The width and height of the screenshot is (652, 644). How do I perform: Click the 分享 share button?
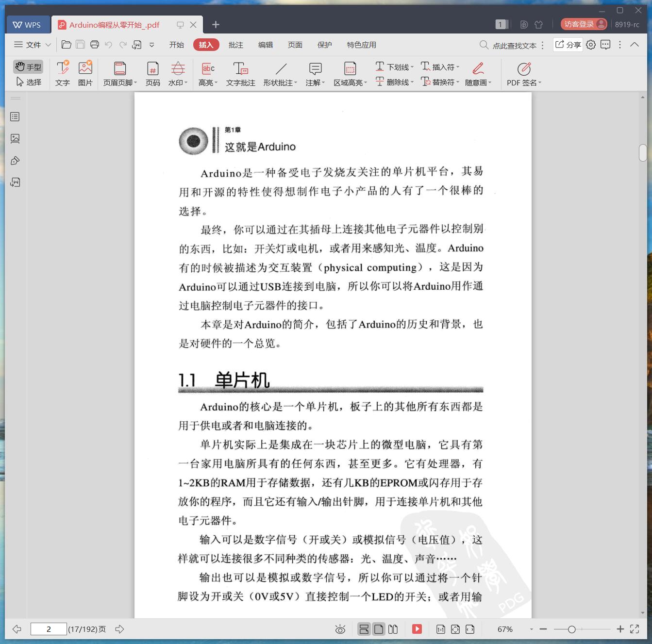(x=568, y=45)
